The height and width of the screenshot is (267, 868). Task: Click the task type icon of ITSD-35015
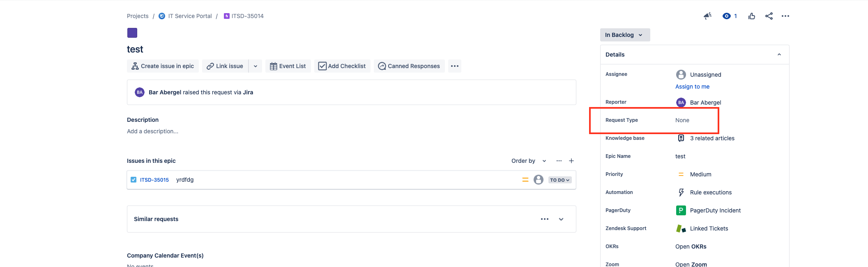coord(134,180)
